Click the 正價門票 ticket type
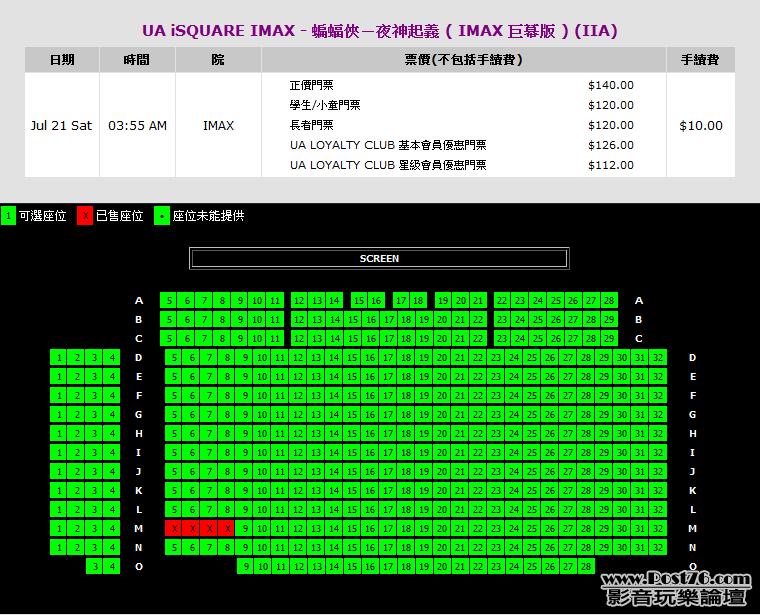The width and height of the screenshot is (760, 615). (x=312, y=85)
